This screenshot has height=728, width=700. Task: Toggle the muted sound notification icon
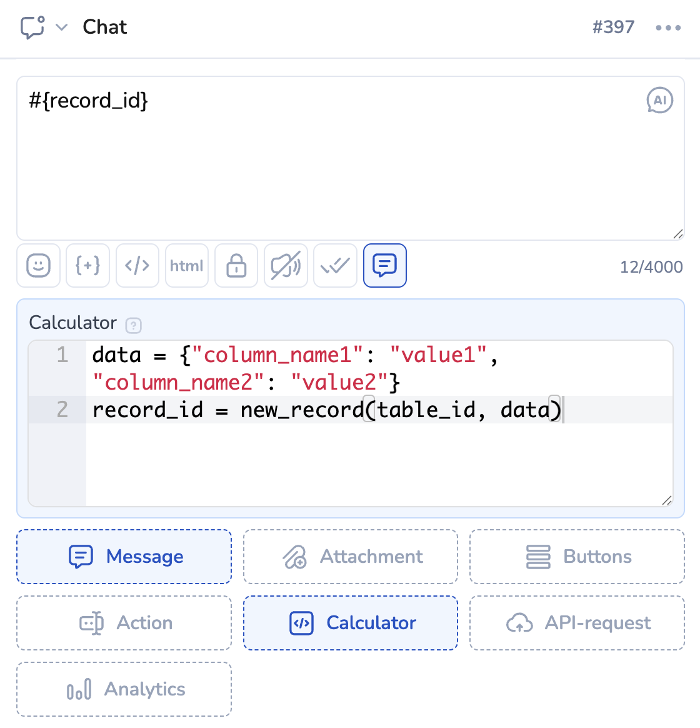286,266
